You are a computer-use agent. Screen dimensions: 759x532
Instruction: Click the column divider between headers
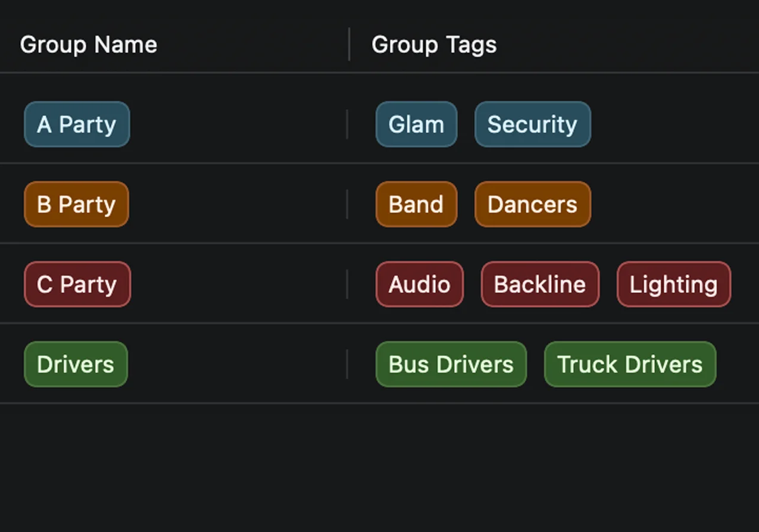pyautogui.click(x=348, y=44)
